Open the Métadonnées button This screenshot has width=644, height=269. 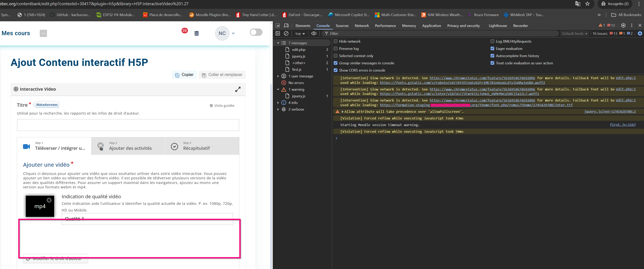pos(46,105)
